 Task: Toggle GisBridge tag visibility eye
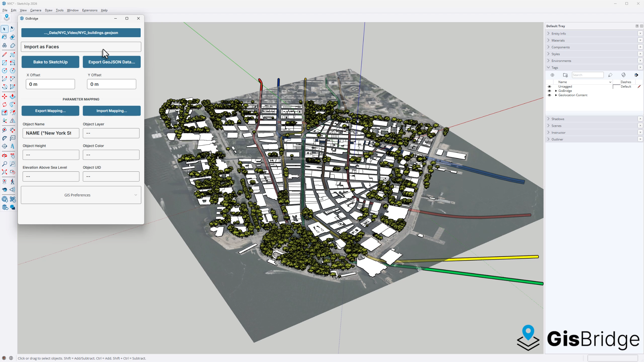click(549, 91)
